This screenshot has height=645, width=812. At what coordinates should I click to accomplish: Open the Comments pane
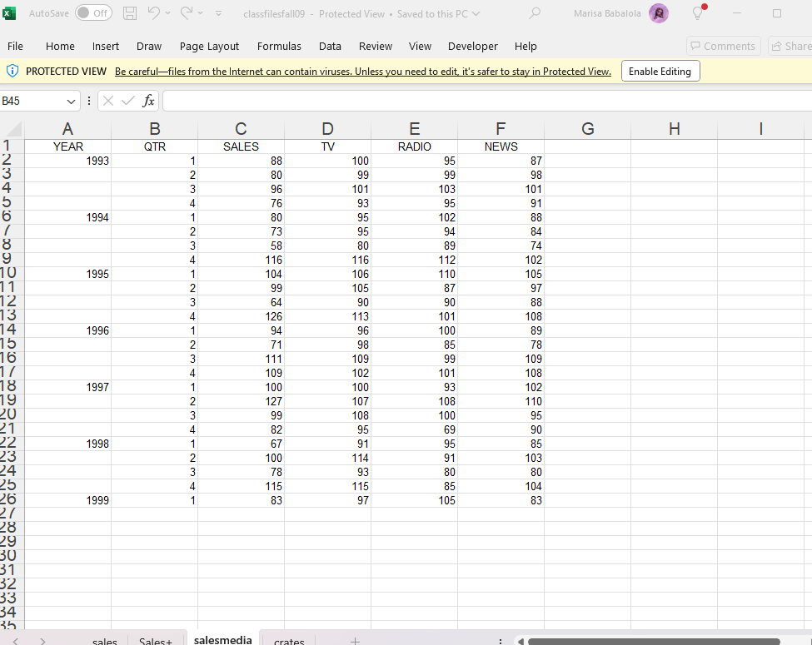pos(723,46)
